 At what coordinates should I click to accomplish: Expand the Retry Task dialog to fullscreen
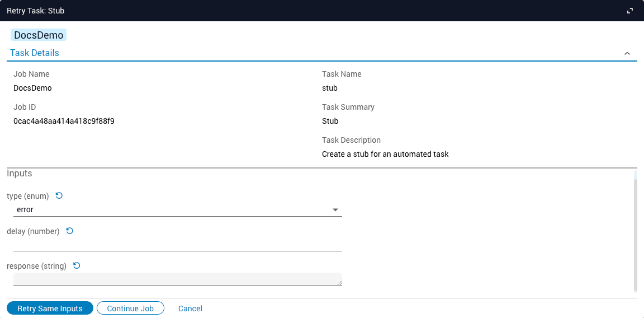tap(630, 11)
